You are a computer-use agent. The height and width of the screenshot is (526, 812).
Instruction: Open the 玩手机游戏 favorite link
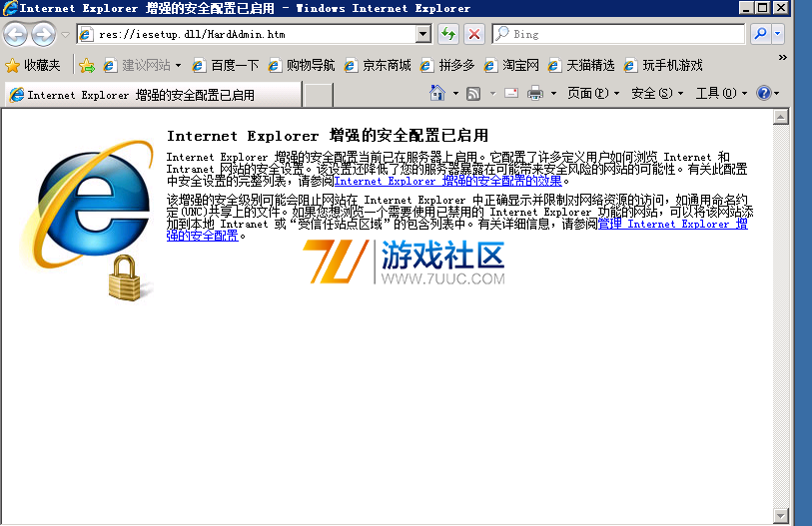coord(663,65)
